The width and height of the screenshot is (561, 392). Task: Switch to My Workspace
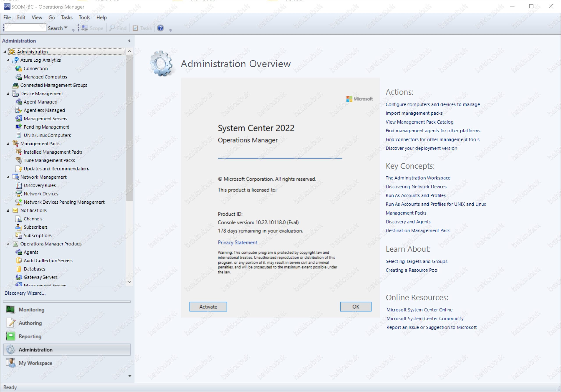pos(67,363)
